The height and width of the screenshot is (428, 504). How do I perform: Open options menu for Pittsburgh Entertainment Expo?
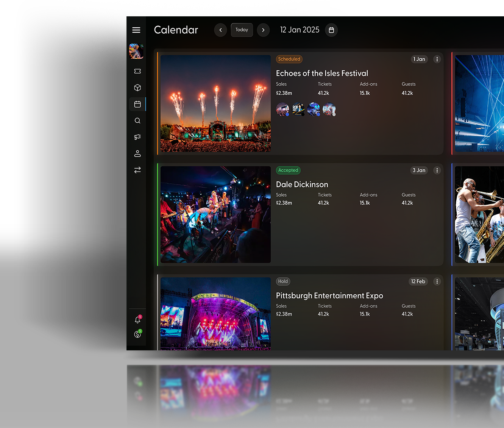click(437, 281)
